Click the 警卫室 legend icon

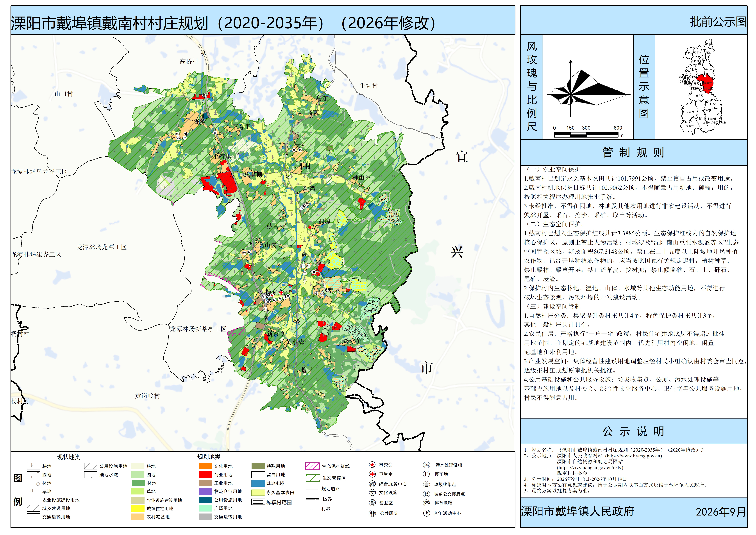point(372,503)
